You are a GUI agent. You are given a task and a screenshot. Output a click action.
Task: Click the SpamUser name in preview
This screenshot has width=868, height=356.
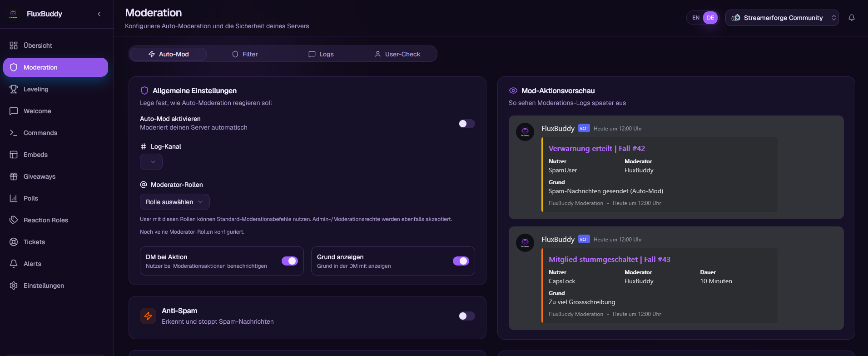563,170
